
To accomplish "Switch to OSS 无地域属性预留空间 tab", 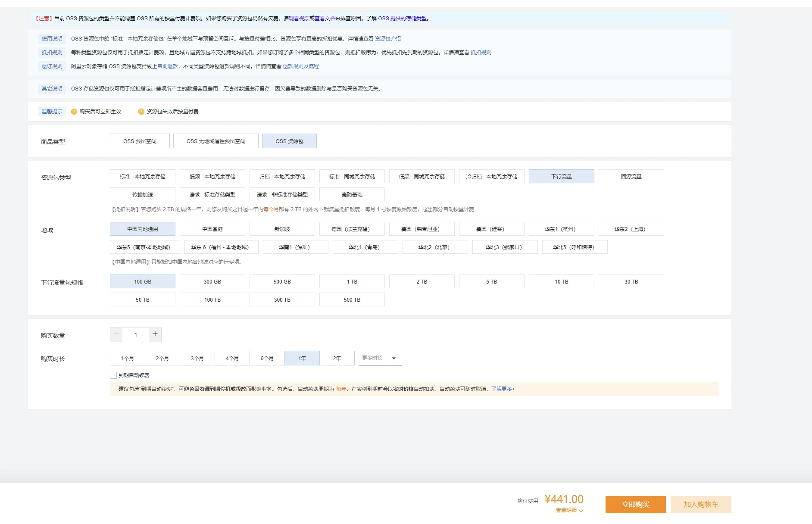I will tap(215, 141).
